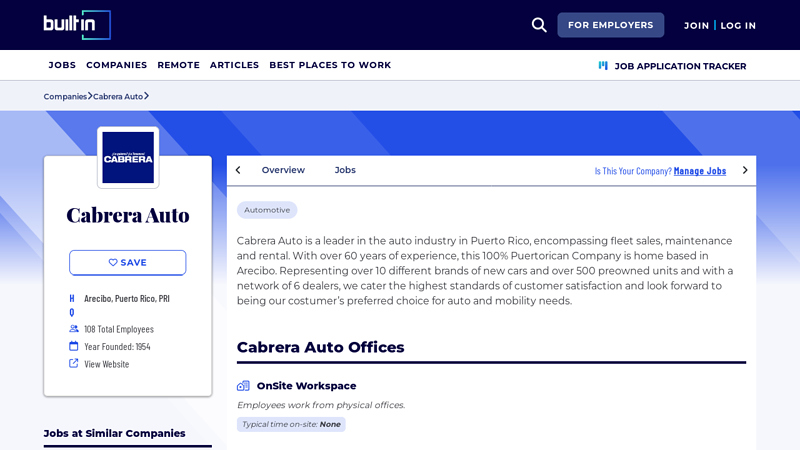Click the SAVE button
The height and width of the screenshot is (450, 800).
point(128,262)
